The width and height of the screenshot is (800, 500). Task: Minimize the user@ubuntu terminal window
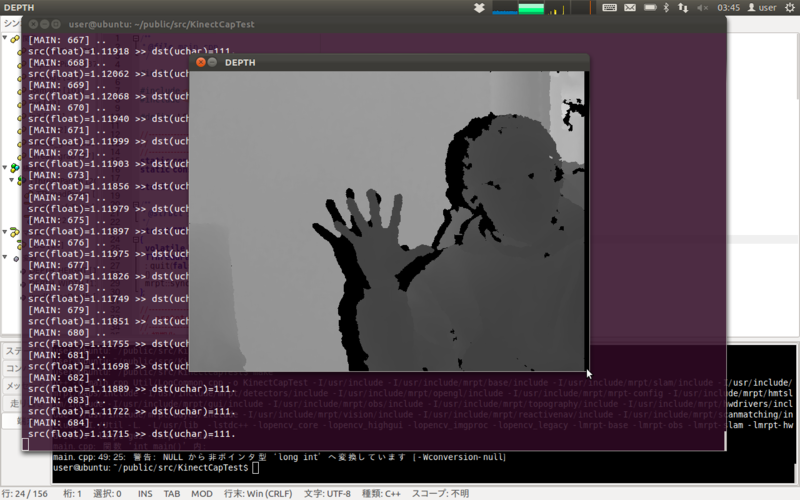(x=44, y=24)
